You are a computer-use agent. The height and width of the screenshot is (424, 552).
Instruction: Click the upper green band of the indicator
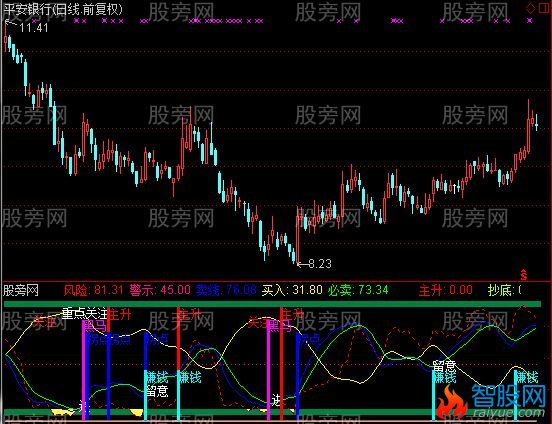tap(272, 304)
